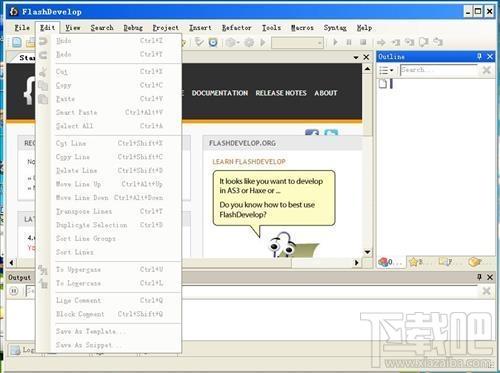Open the Project menu

coord(166,28)
